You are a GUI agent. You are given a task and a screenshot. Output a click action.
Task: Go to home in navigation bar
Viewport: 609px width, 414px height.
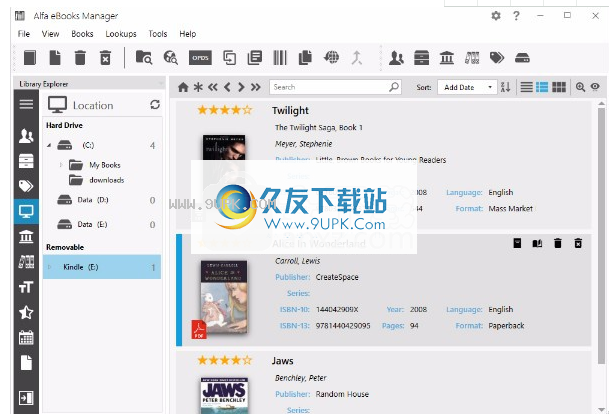click(183, 87)
